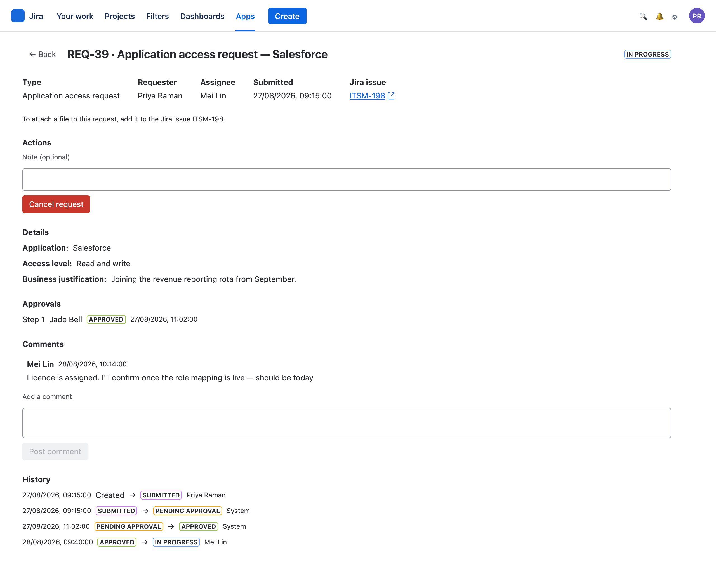Click the REQ-39 request title
716x588 pixels.
pyautogui.click(x=197, y=54)
